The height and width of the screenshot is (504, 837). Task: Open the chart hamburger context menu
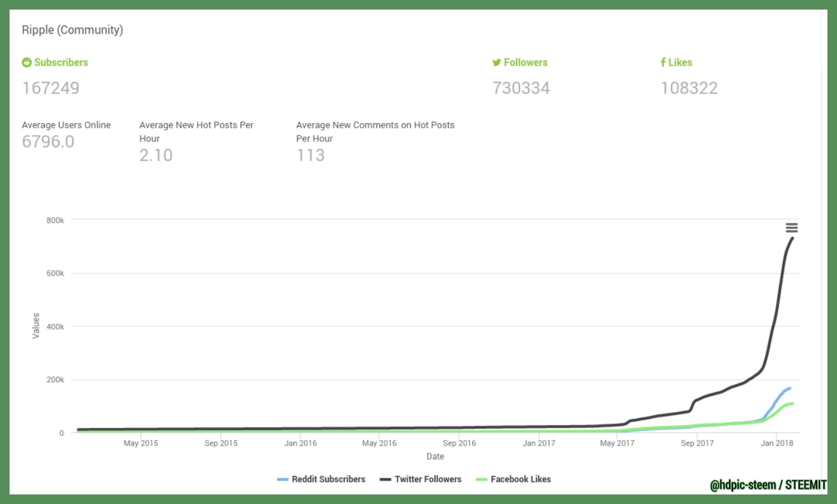pyautogui.click(x=791, y=228)
